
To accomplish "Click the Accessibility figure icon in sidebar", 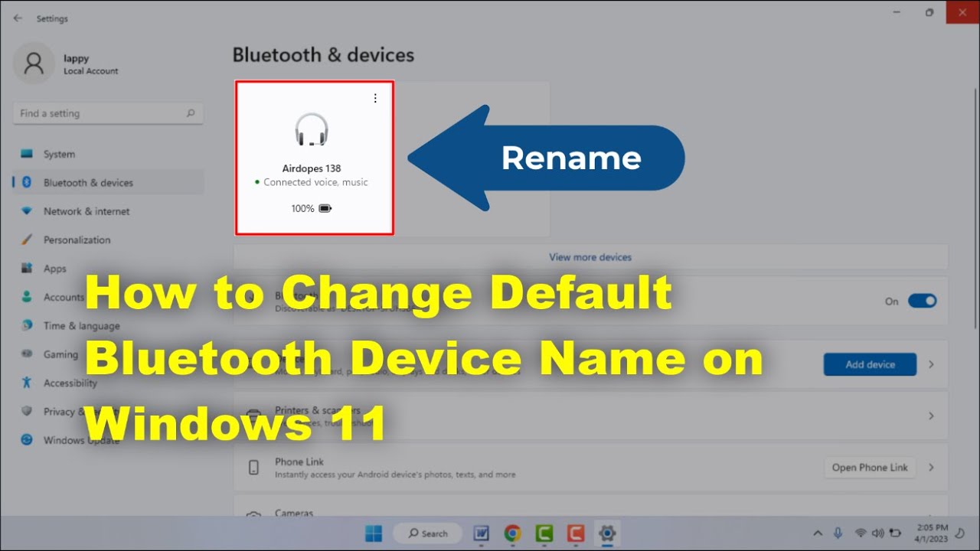I will [27, 383].
